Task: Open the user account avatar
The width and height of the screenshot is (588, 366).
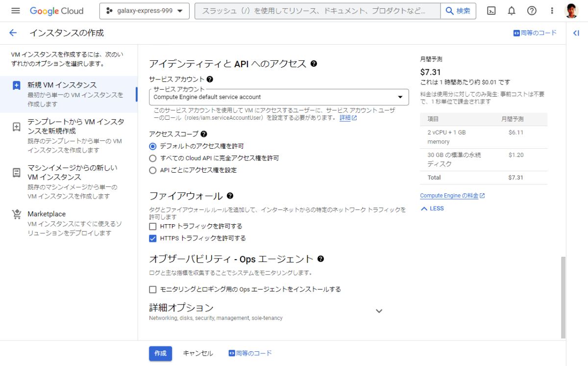Action: click(571, 11)
